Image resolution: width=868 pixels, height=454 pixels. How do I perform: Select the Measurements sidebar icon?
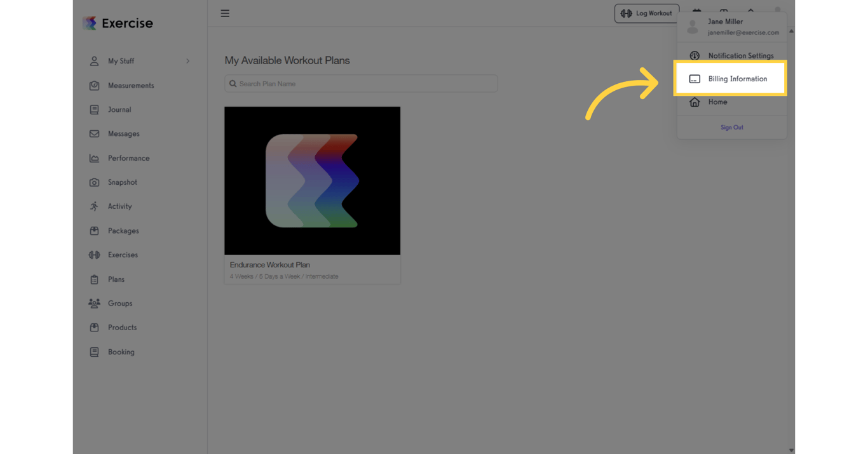point(93,85)
